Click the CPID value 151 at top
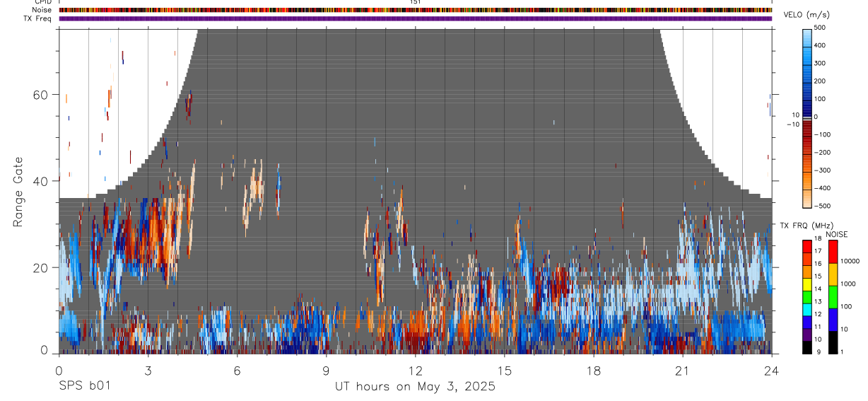The width and height of the screenshot is (868, 401). coord(416,2)
